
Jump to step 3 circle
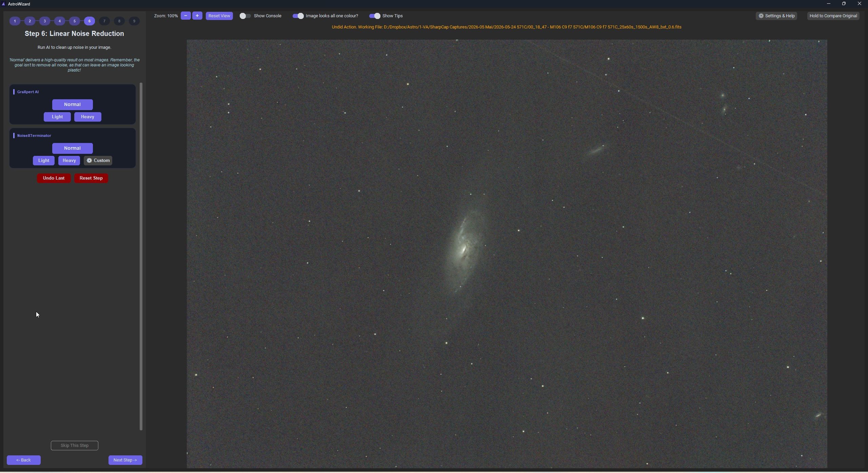click(45, 21)
